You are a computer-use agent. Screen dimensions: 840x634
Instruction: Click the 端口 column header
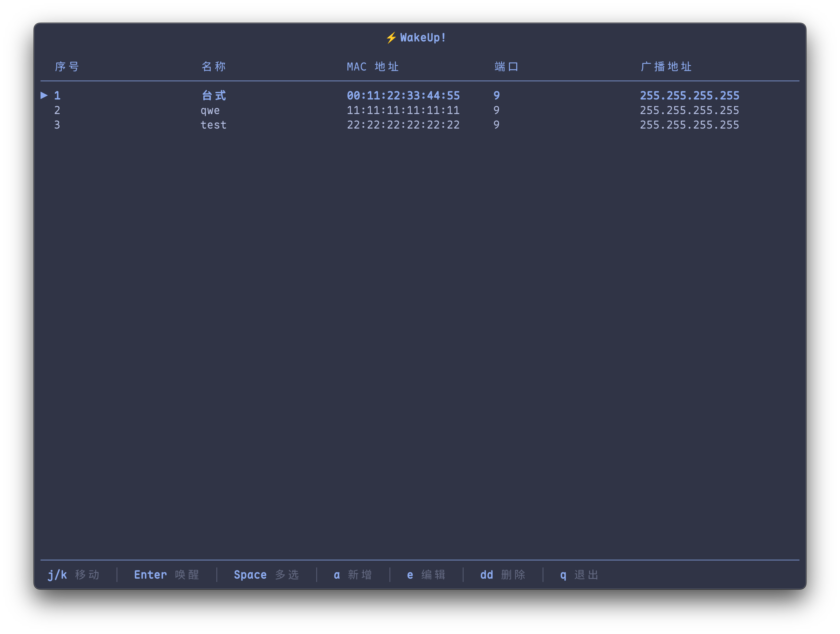[x=506, y=67]
